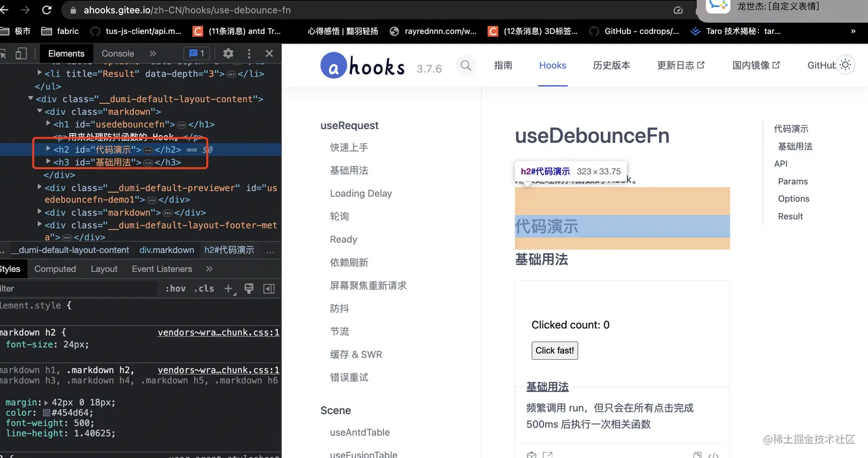Expand the li title="Result" node
Image resolution: width=868 pixels, height=458 pixels.
pos(40,73)
